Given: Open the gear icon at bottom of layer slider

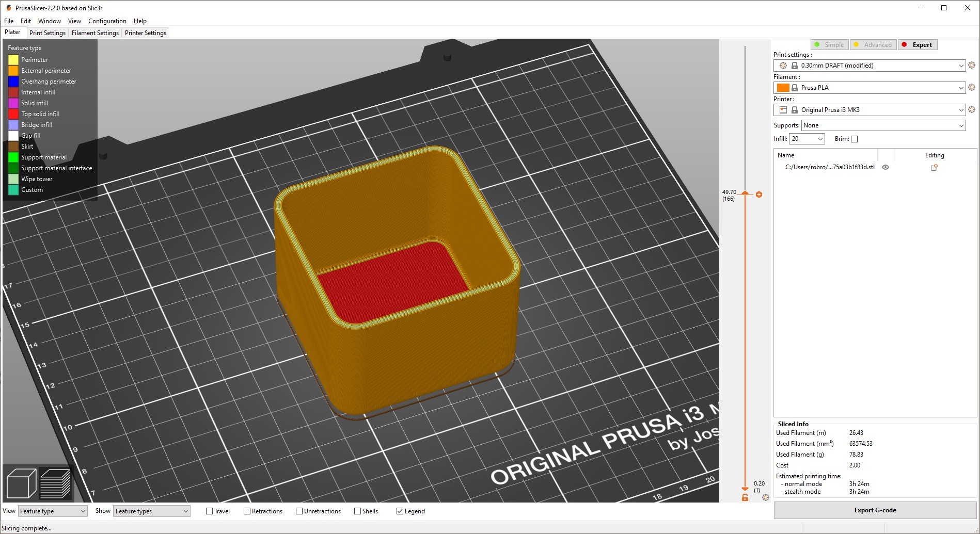Looking at the screenshot, I should (766, 497).
